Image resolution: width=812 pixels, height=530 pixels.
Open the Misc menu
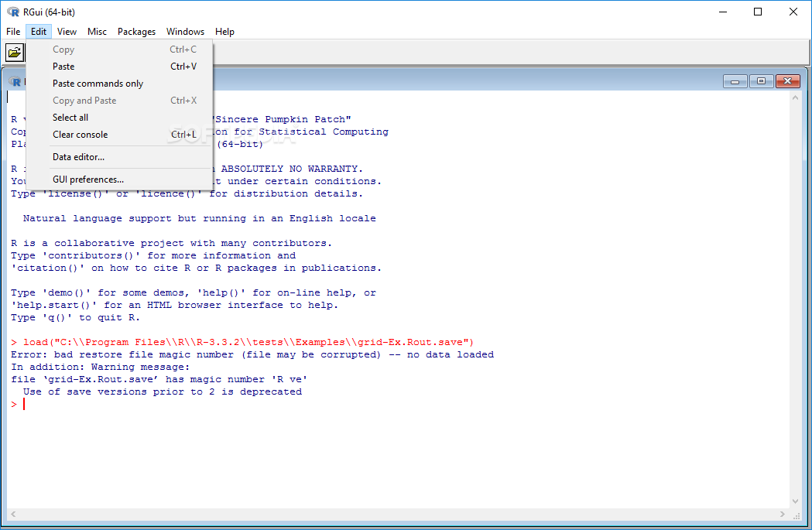coord(97,32)
